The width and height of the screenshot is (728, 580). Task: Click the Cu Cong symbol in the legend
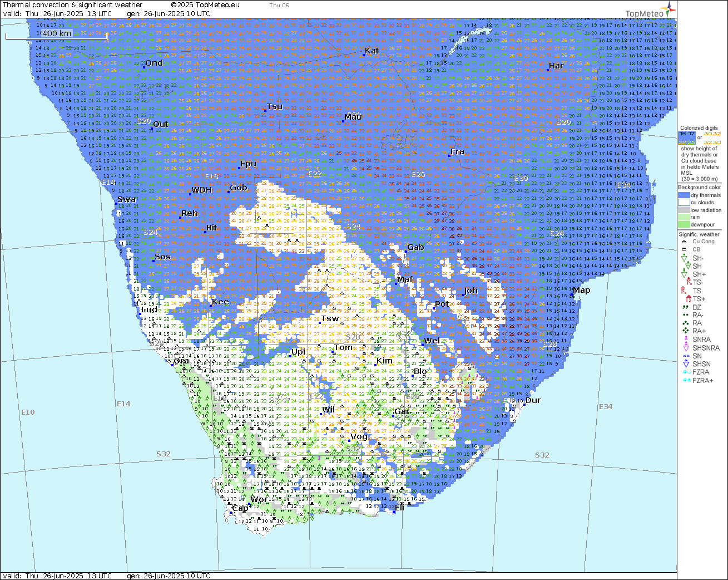coord(684,242)
